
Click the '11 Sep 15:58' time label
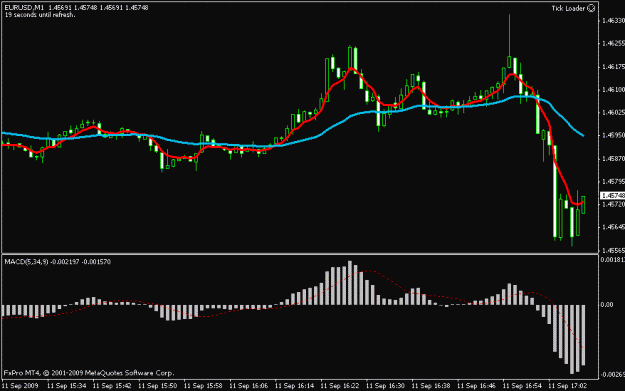click(203, 385)
